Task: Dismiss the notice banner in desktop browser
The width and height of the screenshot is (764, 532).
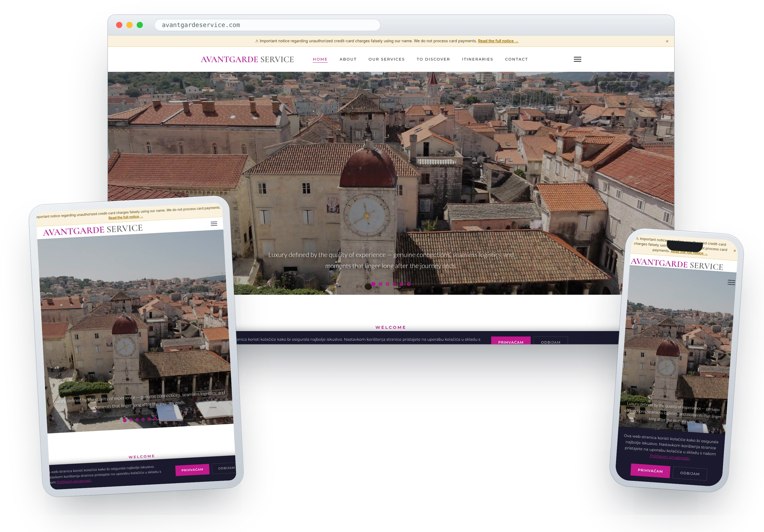Action: point(667,41)
